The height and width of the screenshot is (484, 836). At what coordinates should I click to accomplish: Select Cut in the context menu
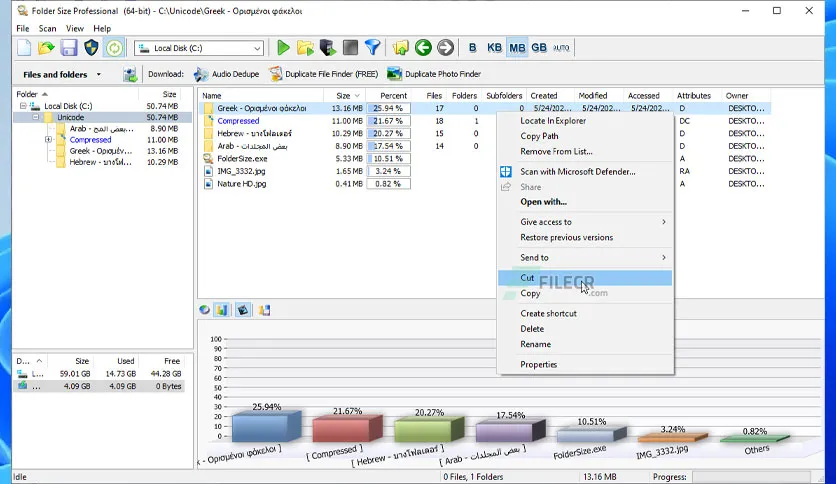585,278
